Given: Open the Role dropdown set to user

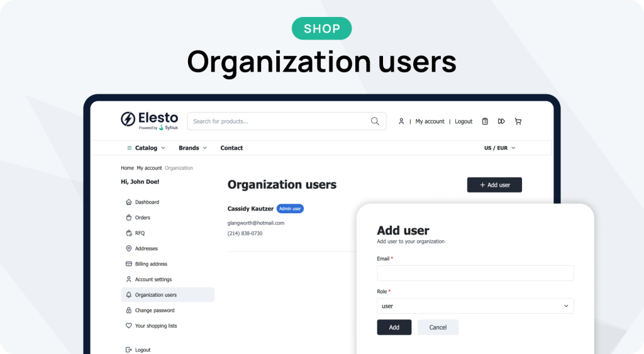Looking at the screenshot, I should [475, 306].
